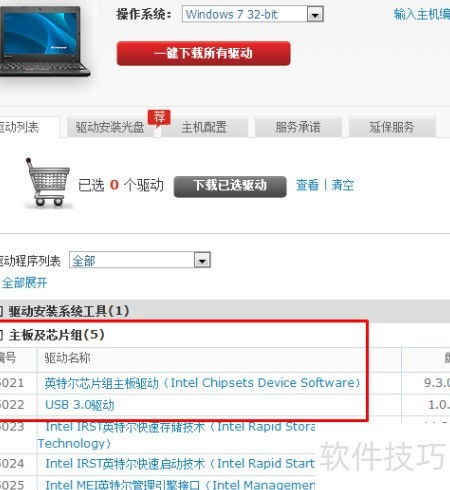Click the 查看 link
Image resolution: width=450 pixels, height=490 pixels.
click(x=307, y=185)
